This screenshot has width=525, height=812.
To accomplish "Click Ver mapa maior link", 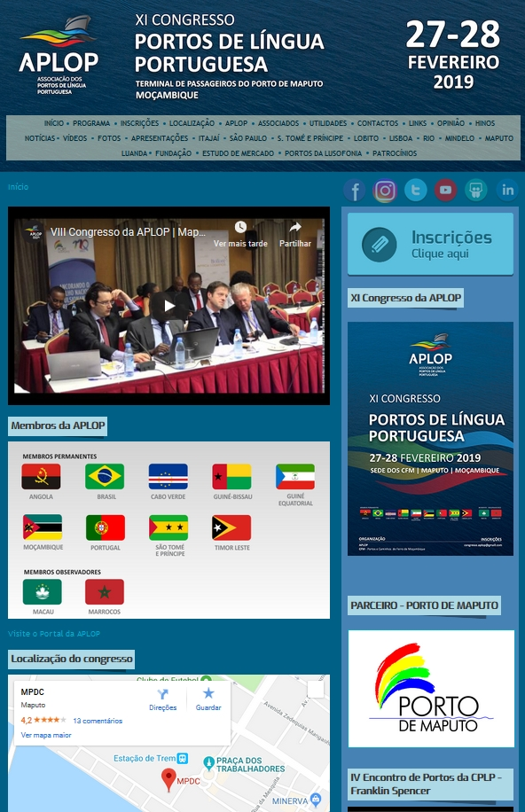I will [x=46, y=735].
